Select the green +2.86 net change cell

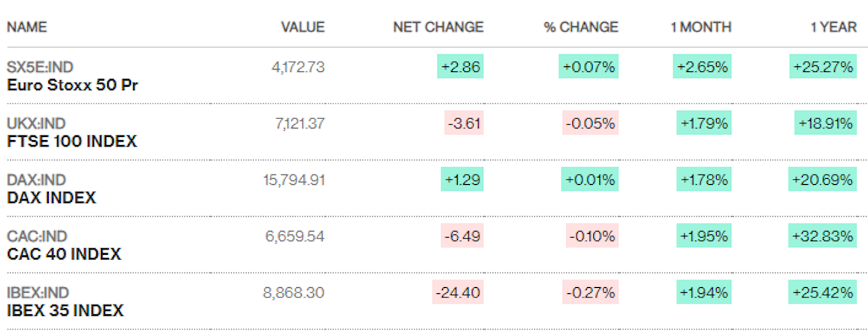462,67
